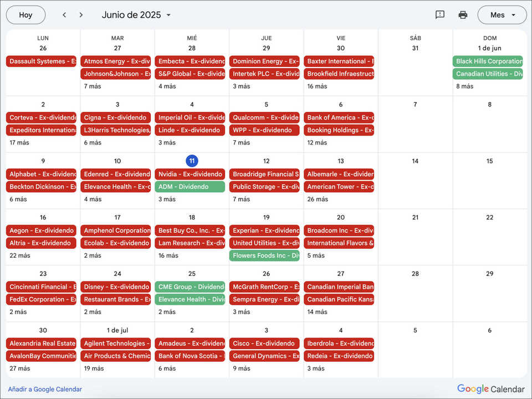Screen dimensions: 532x399
Task: Open Cisco Ex-dividendo event
Action: (264, 344)
